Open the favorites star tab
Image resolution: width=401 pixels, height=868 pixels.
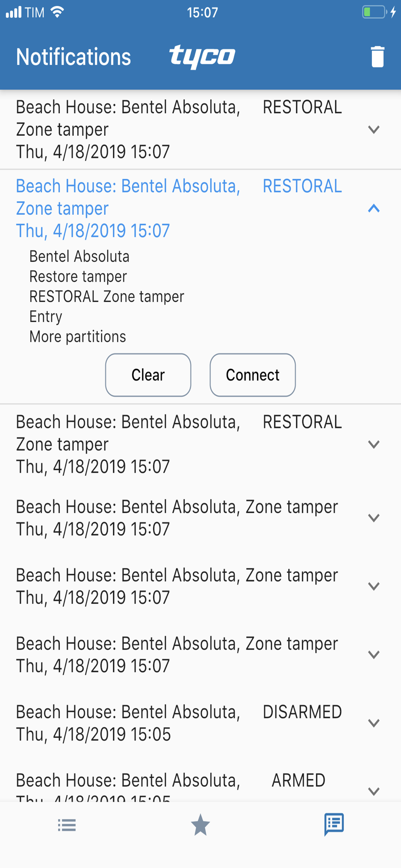pos(200,825)
